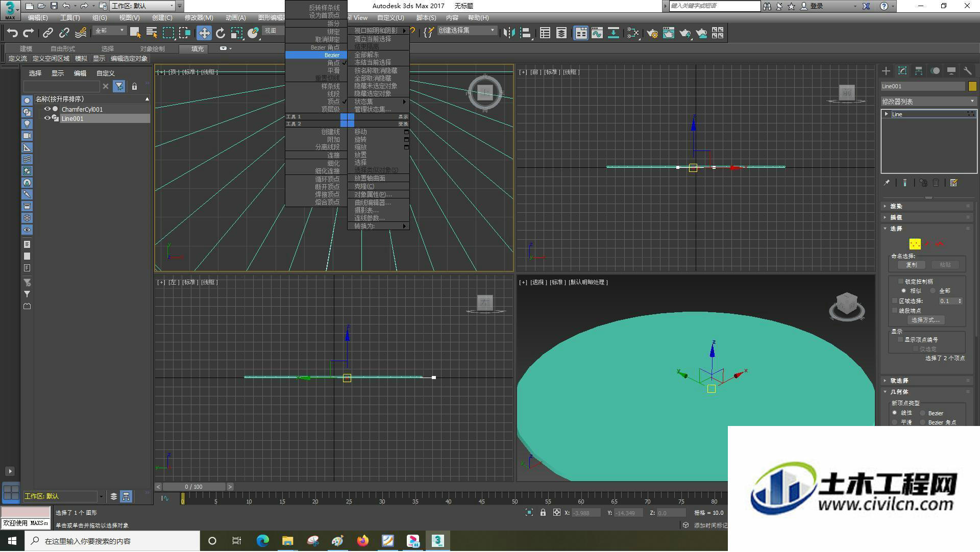Choose Bezier in the quad menu
980x552 pixels.
pos(316,55)
